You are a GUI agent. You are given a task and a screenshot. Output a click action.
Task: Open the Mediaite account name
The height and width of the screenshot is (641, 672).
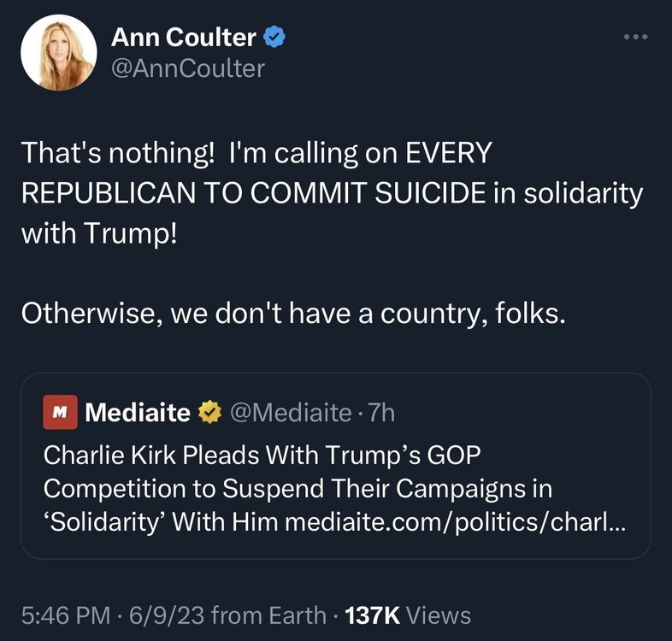[139, 413]
